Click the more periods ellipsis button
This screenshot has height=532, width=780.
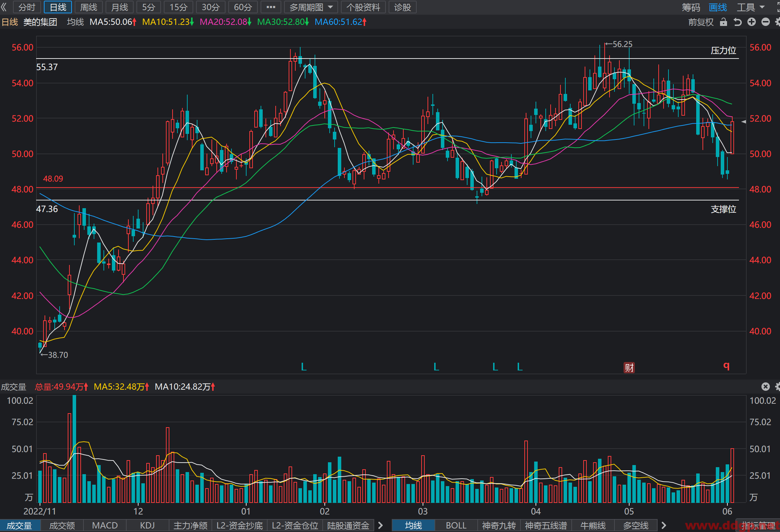pyautogui.click(x=271, y=7)
